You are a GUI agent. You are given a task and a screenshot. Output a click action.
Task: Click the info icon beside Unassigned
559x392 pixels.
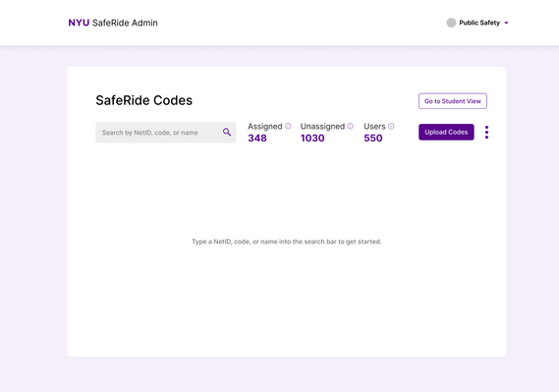point(350,126)
